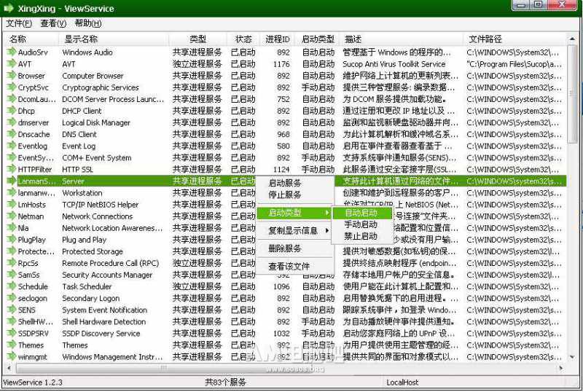The height and width of the screenshot is (392, 583).
Task: Click the Dnscache row icon
Action: 12,134
